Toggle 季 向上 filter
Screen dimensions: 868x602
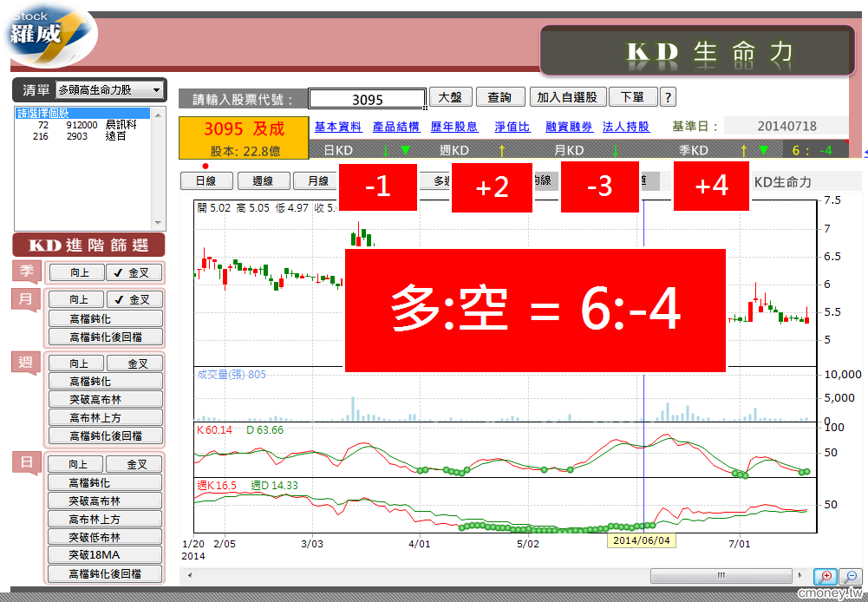(77, 272)
